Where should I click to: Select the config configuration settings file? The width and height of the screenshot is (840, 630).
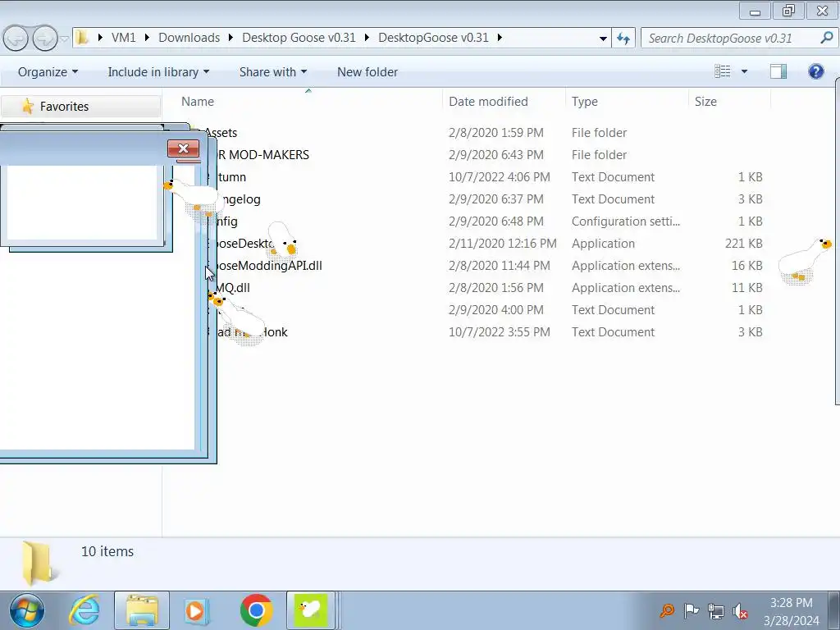(472, 221)
